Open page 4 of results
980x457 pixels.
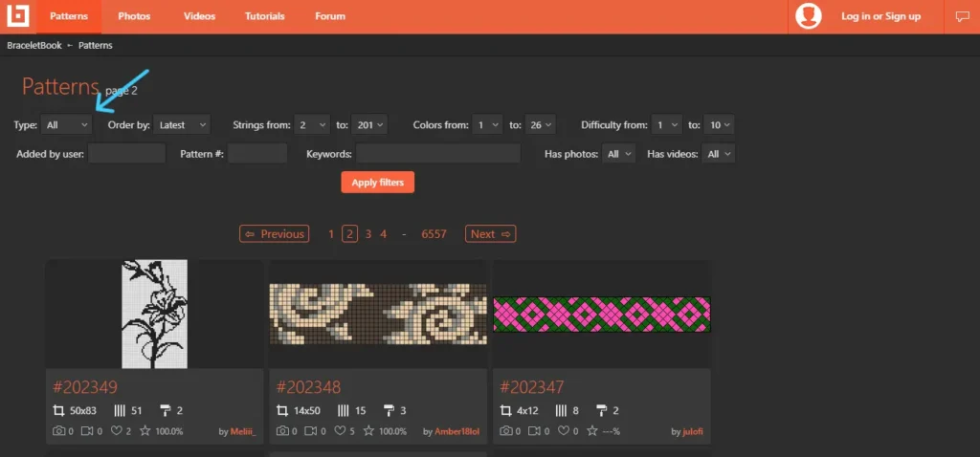(383, 234)
